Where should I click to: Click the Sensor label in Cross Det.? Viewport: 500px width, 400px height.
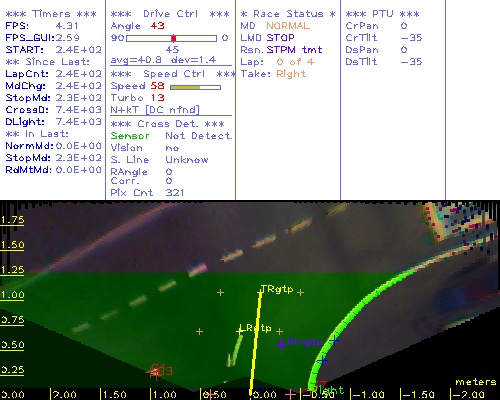130,136
